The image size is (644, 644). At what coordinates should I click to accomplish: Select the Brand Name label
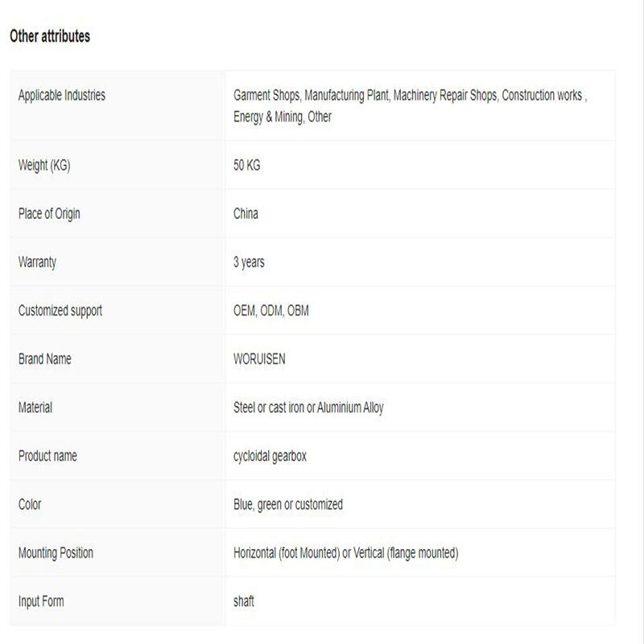(45, 359)
